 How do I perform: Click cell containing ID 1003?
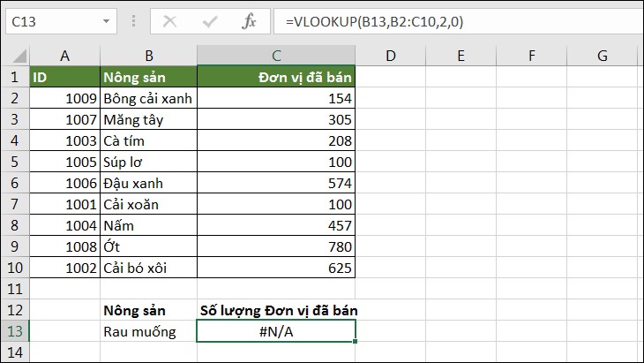[x=65, y=140]
